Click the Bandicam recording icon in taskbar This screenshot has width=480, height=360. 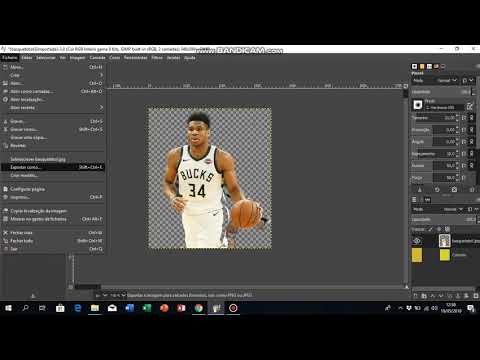(x=233, y=308)
